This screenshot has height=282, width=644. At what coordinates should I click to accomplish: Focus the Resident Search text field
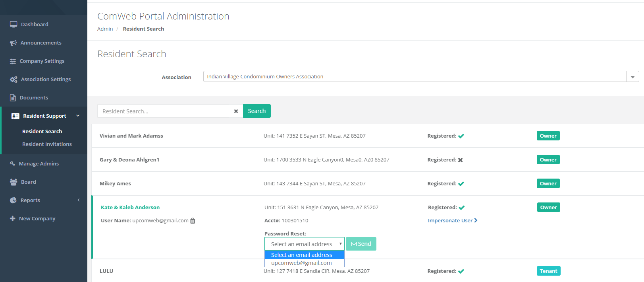pyautogui.click(x=163, y=111)
